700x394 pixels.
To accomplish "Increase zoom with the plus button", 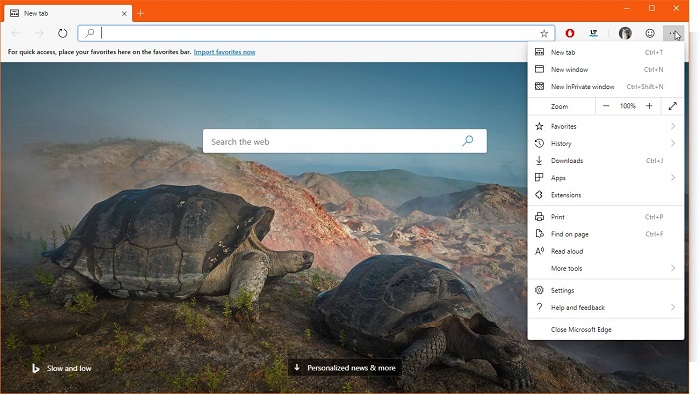I will (649, 106).
